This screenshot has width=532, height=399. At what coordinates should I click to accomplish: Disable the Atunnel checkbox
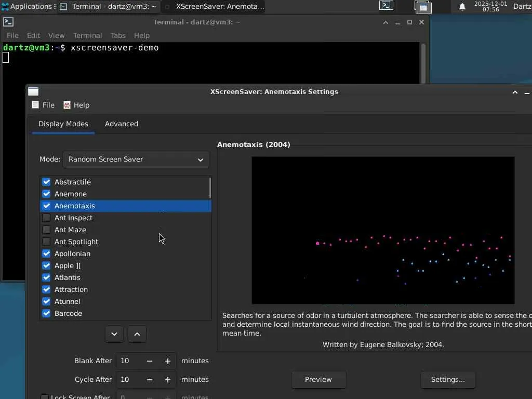point(46,301)
